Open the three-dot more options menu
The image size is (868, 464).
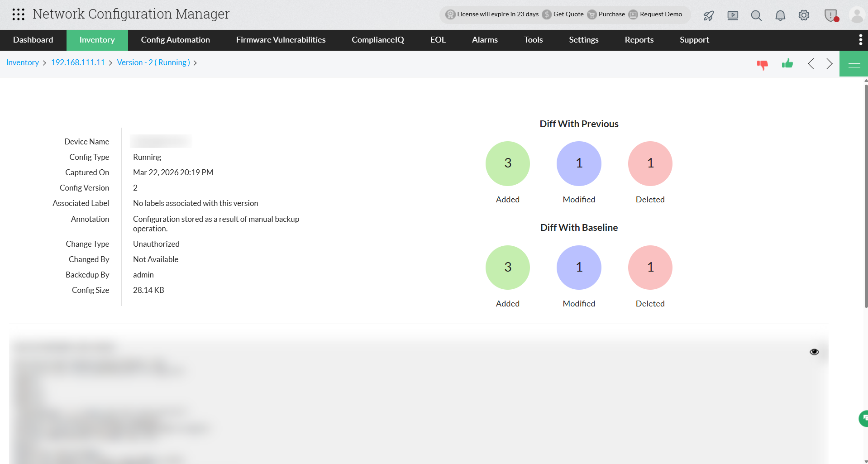pos(860,40)
